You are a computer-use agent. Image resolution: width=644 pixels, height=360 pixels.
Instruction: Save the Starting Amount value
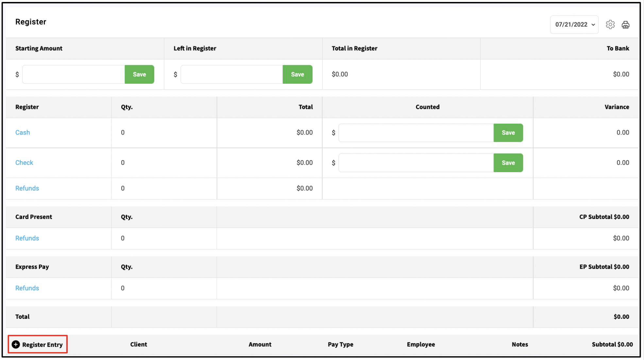pos(139,74)
